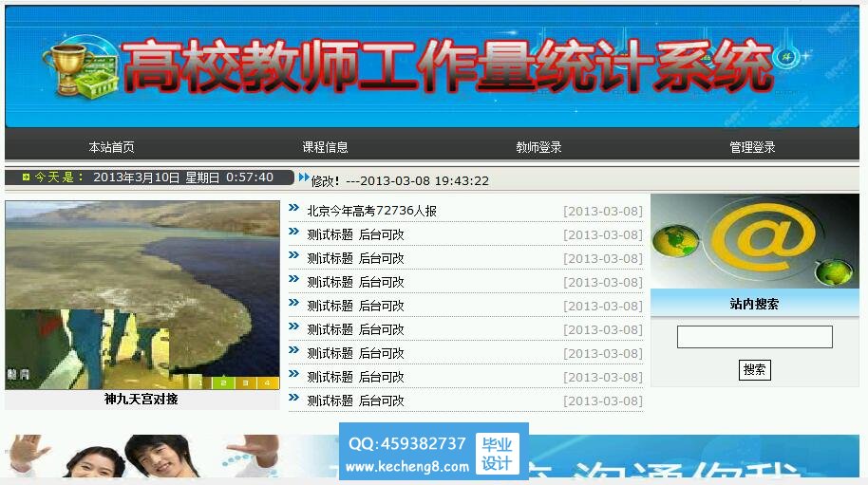Go to 教师登录 page

[538, 147]
